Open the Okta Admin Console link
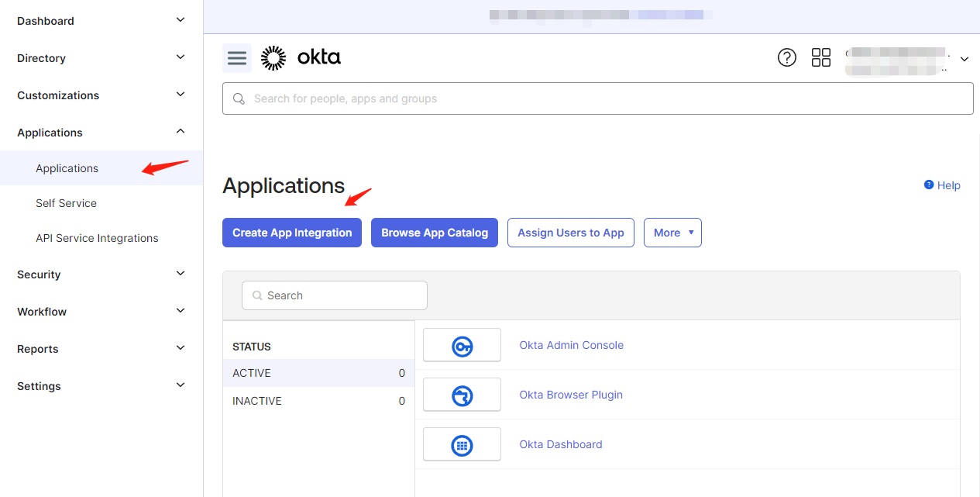 [571, 345]
